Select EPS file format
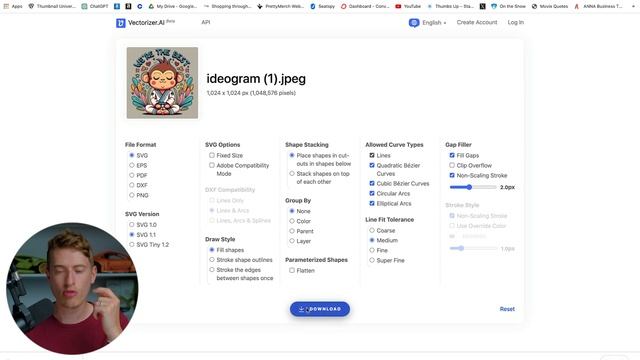Image resolution: width=640 pixels, height=360 pixels. click(132, 165)
